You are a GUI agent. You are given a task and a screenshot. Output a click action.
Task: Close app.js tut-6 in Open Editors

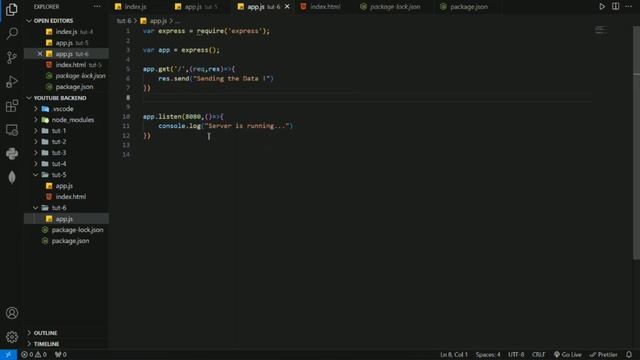(x=40, y=54)
